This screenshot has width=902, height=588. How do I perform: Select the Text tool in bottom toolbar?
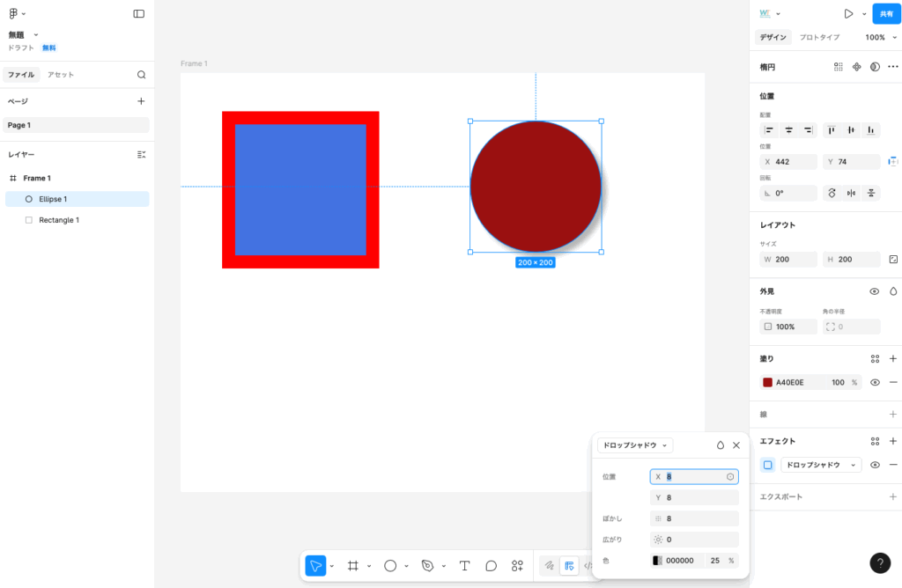tap(464, 566)
